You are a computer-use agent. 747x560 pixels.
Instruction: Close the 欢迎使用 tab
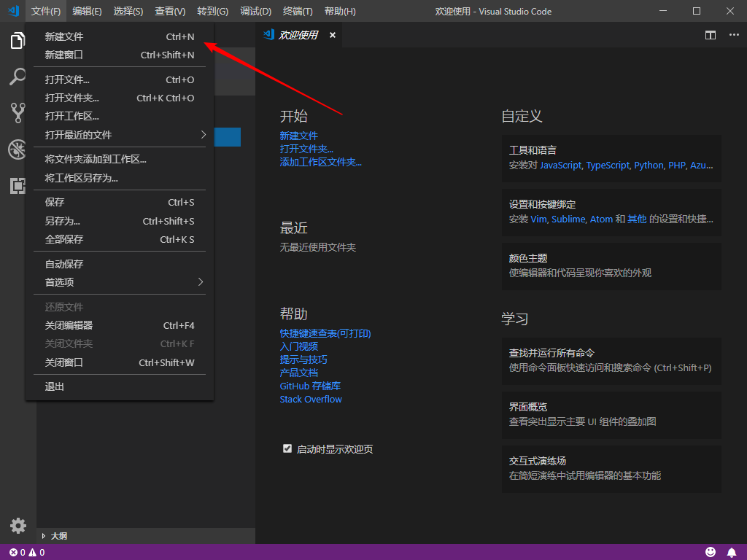pos(333,35)
